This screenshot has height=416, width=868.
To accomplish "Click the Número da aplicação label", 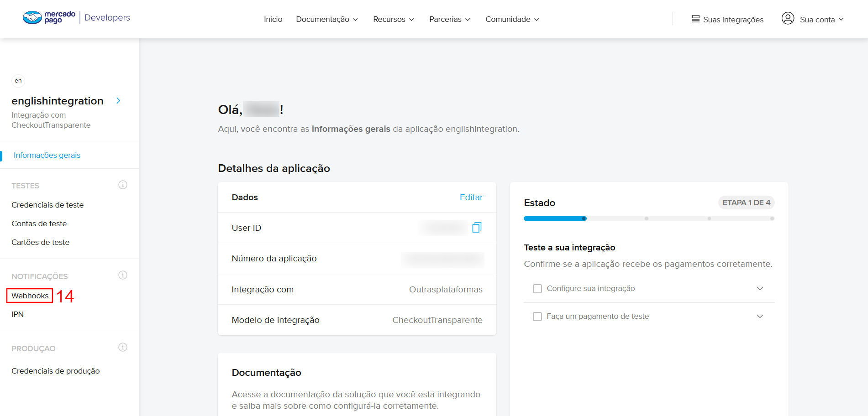I will pos(274,259).
